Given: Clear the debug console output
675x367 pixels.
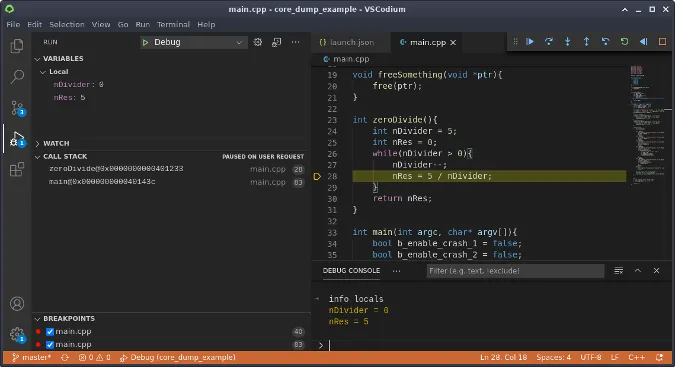Looking at the screenshot, I should tap(619, 271).
